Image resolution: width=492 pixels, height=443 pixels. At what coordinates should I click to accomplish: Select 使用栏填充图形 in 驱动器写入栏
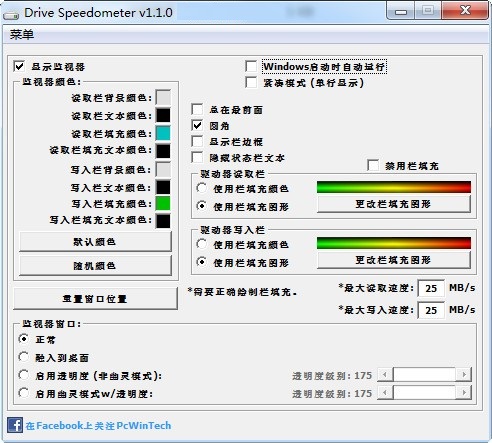click(202, 262)
